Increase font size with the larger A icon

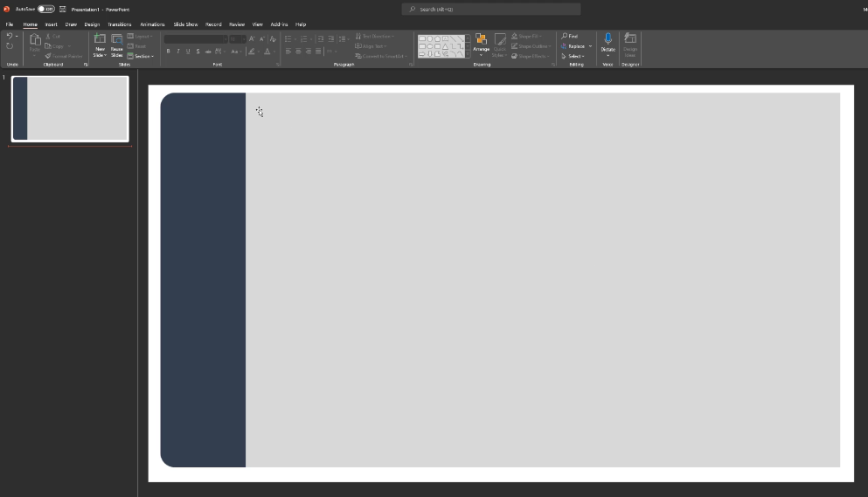click(252, 38)
